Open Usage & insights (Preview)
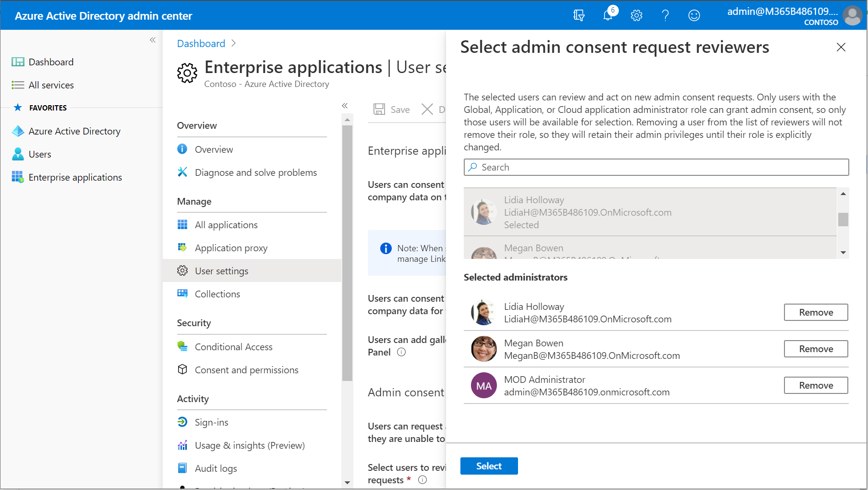 (250, 445)
